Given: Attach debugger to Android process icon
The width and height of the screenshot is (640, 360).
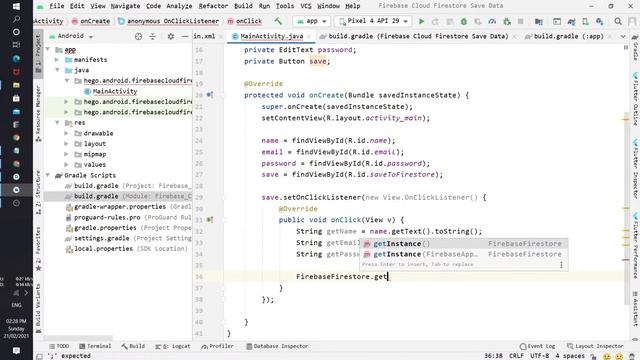Looking at the screenshot, I should [507, 21].
